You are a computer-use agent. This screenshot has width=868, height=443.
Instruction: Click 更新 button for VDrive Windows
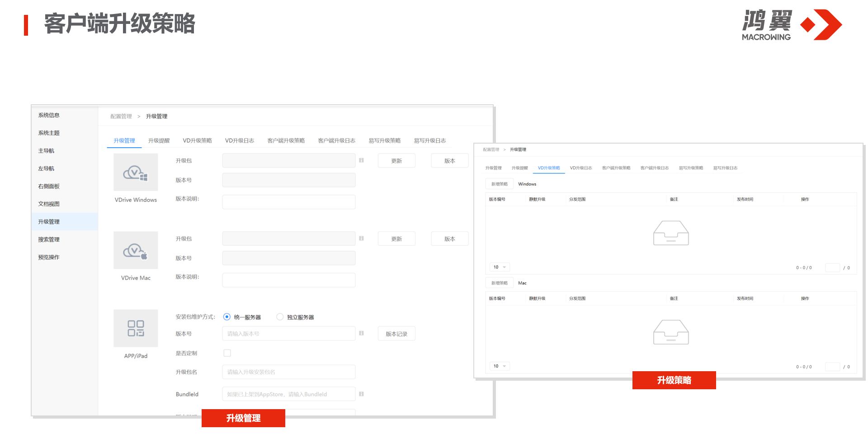(x=396, y=161)
